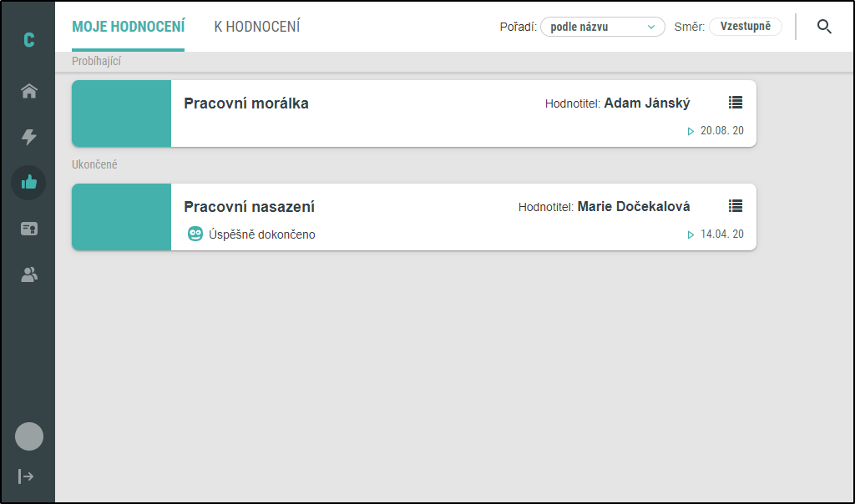
Task: Open the search magnifier icon
Action: (x=824, y=26)
